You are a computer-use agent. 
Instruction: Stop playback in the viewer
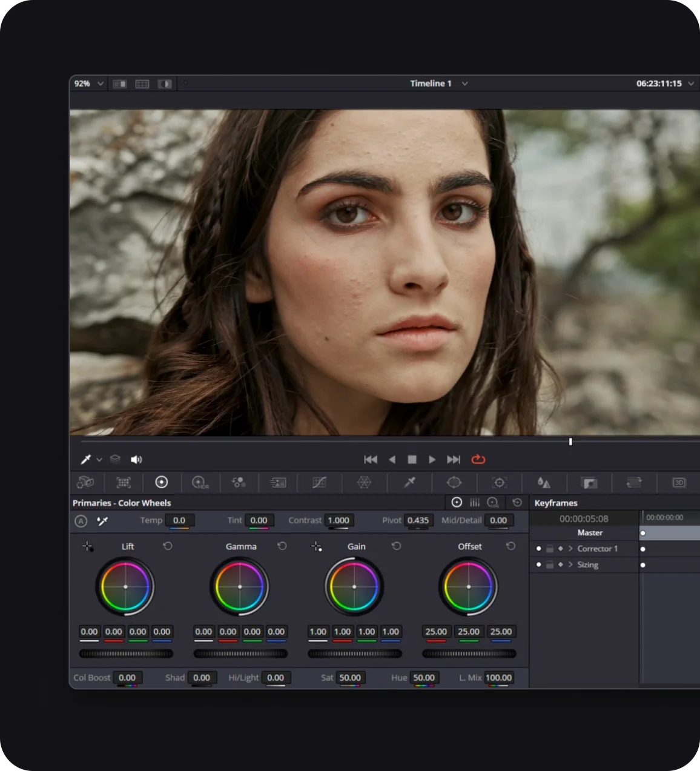pos(412,460)
